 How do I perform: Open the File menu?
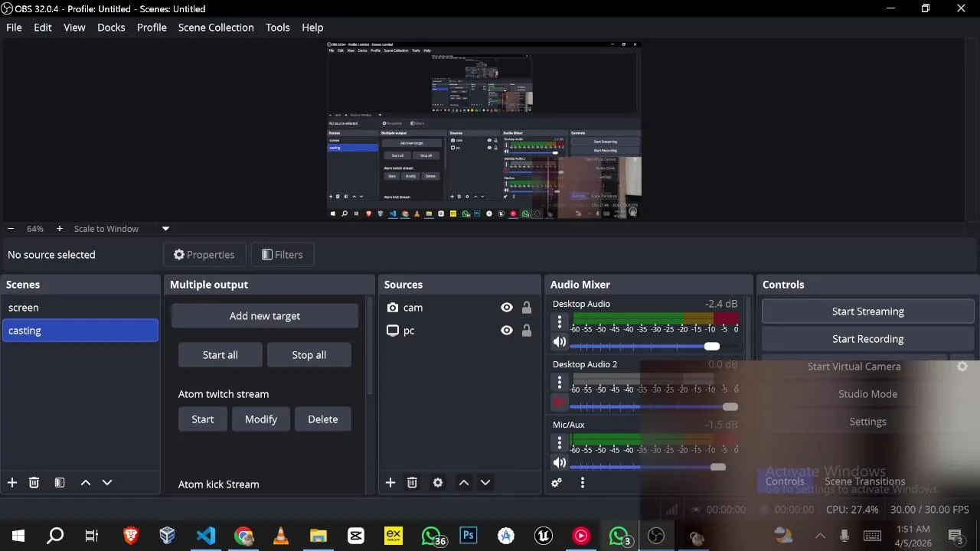[14, 28]
